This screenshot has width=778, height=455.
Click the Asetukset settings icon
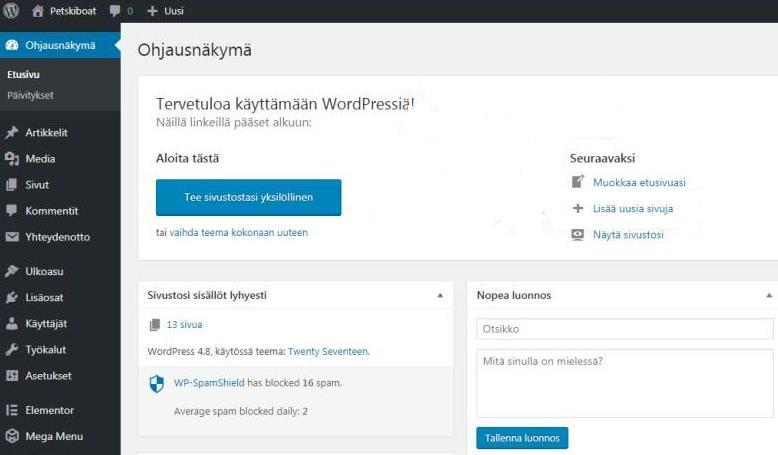coord(12,376)
